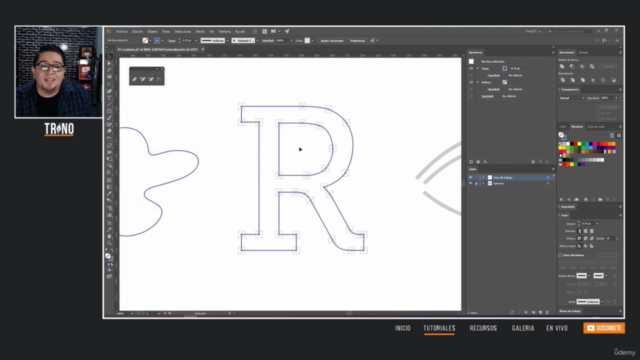Click SUSCRIBETE button
Viewport: 640px width, 360px height.
point(604,328)
